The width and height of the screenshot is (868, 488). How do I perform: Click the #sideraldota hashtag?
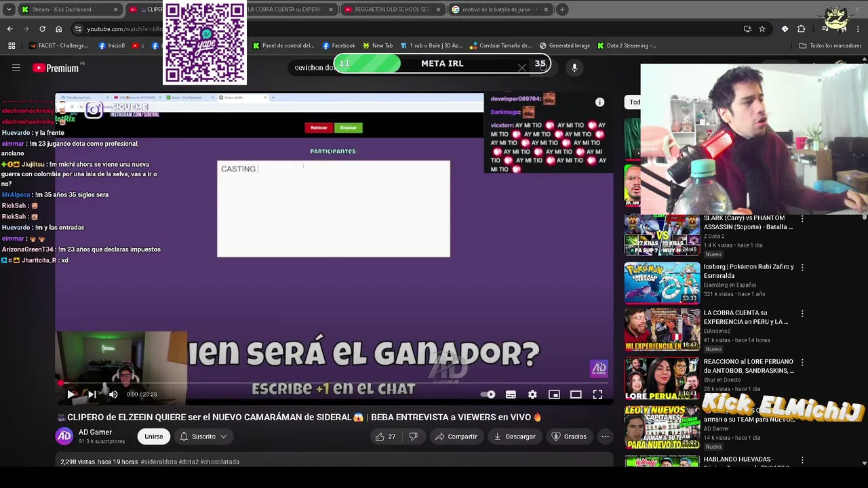click(159, 462)
